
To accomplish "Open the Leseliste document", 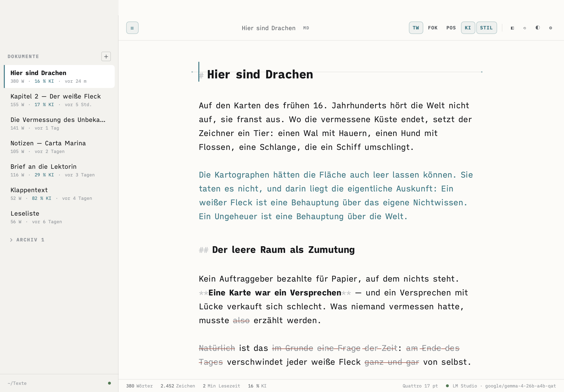I will coord(60,217).
